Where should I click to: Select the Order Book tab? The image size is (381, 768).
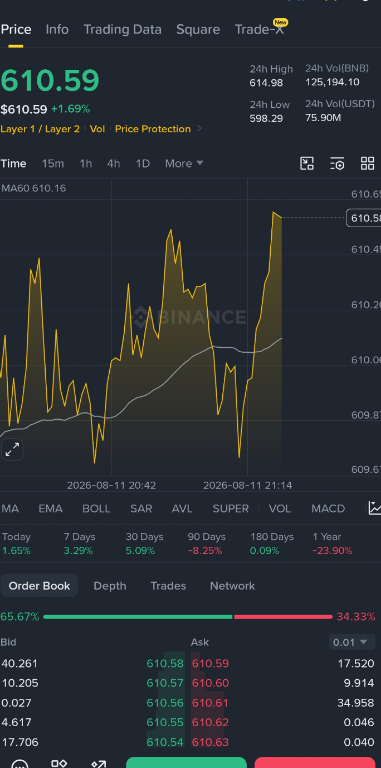(39, 586)
